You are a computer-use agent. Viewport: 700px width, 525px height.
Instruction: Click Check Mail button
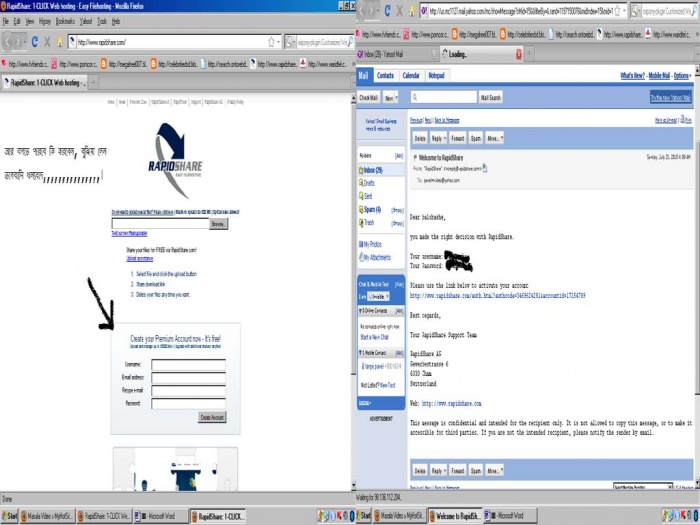coord(369,97)
